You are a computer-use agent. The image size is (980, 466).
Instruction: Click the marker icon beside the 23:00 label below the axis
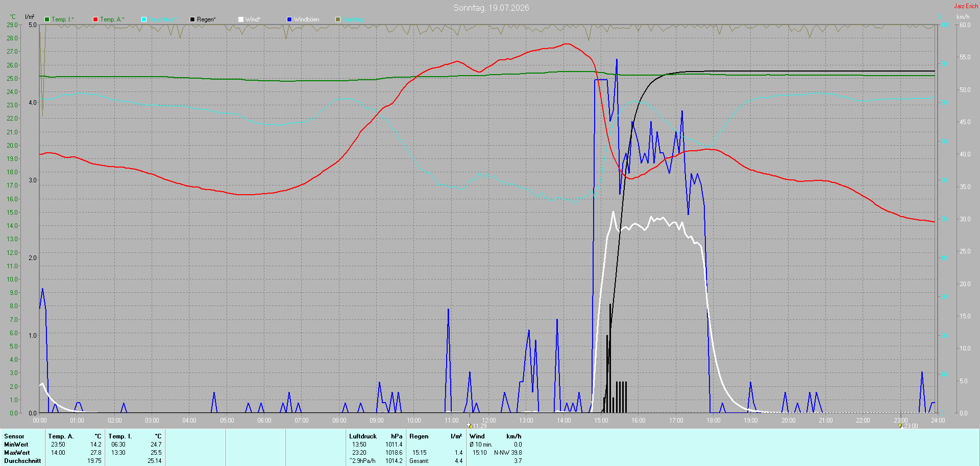click(900, 425)
